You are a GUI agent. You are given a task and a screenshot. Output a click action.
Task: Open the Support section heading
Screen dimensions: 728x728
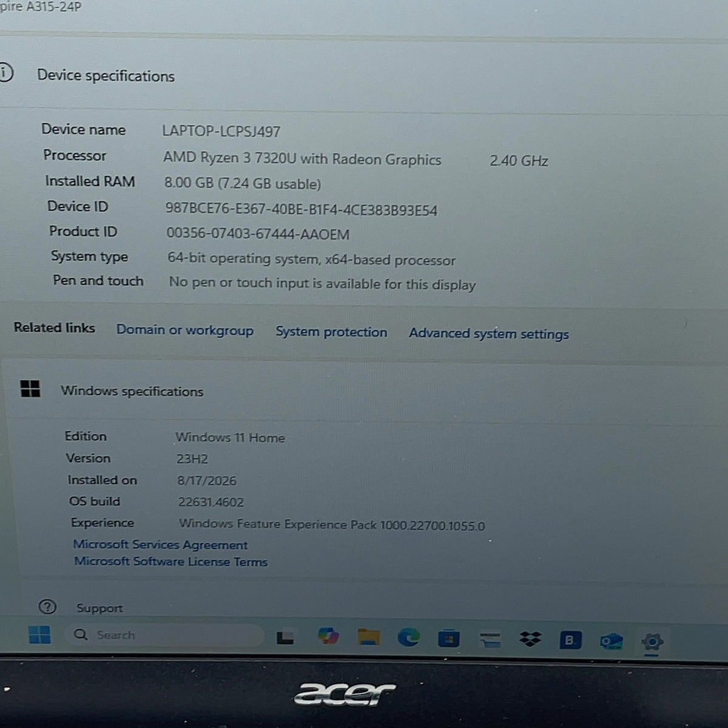tap(99, 608)
